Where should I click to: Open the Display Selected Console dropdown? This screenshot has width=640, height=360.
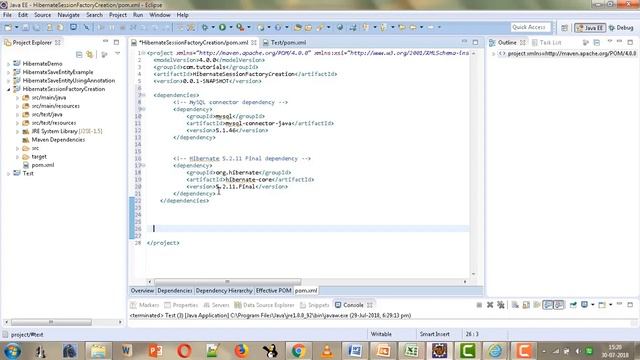(592, 305)
